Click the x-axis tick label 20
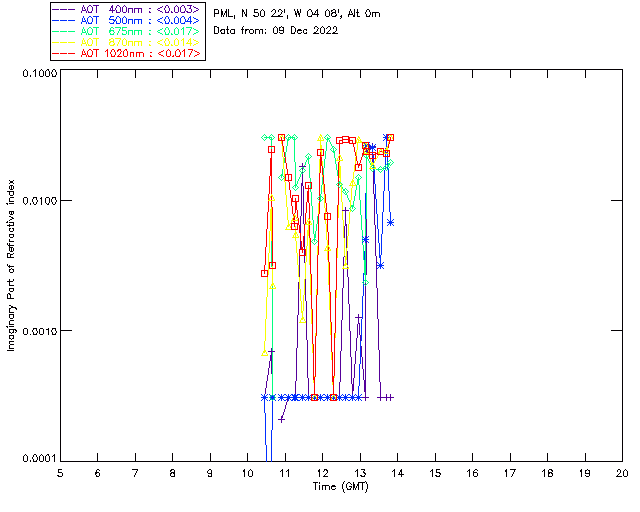 pyautogui.click(x=622, y=473)
